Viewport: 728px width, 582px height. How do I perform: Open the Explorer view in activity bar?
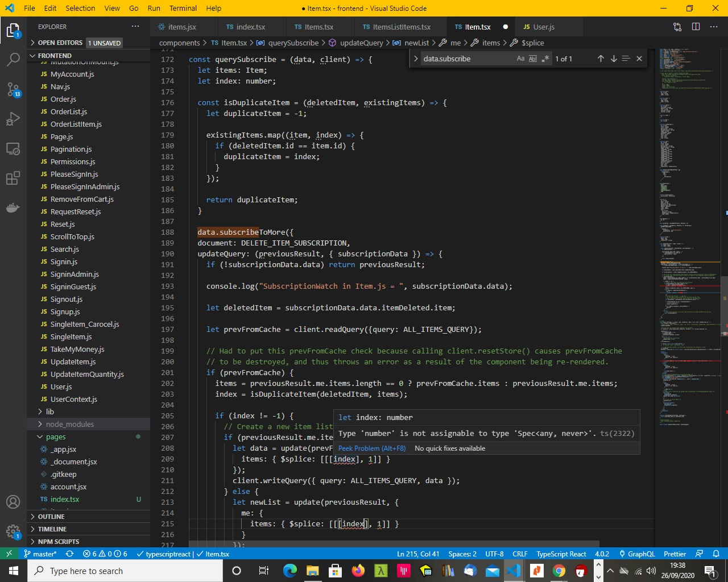click(13, 31)
